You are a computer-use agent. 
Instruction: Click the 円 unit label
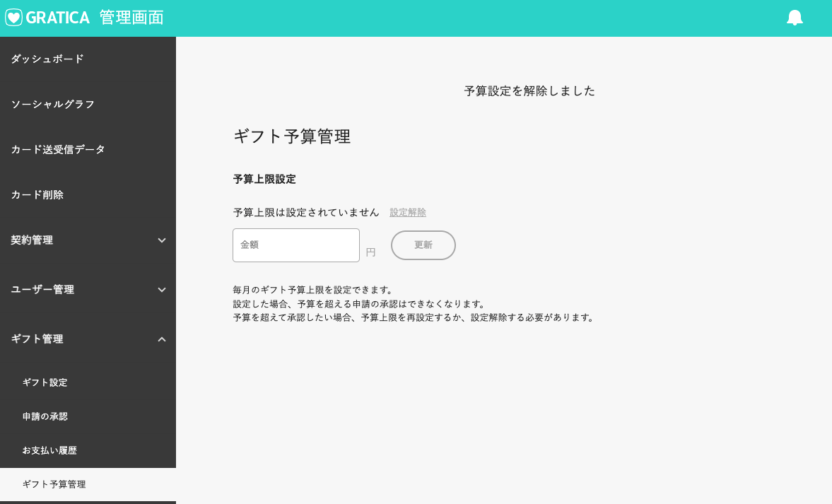pyautogui.click(x=371, y=252)
